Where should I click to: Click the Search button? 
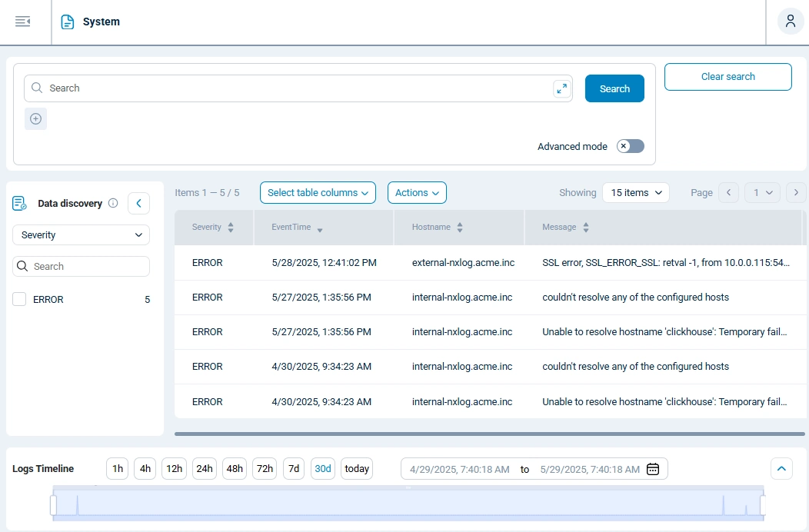click(614, 88)
